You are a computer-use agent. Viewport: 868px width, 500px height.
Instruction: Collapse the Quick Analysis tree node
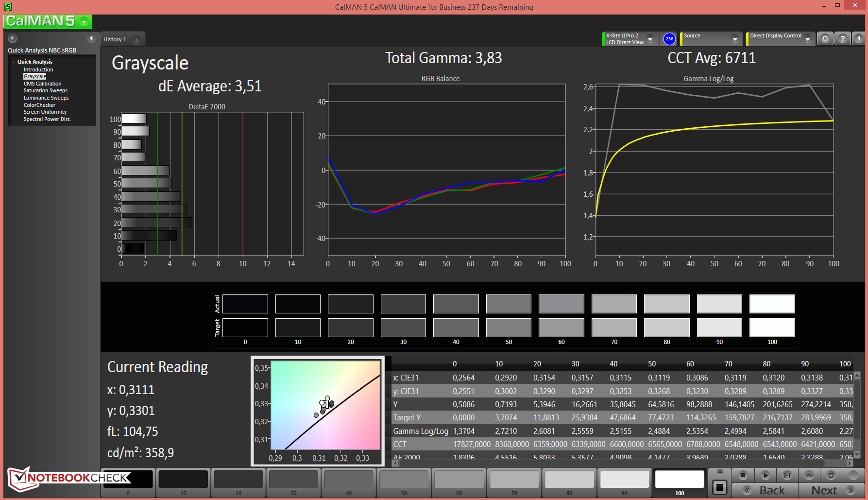(14, 62)
